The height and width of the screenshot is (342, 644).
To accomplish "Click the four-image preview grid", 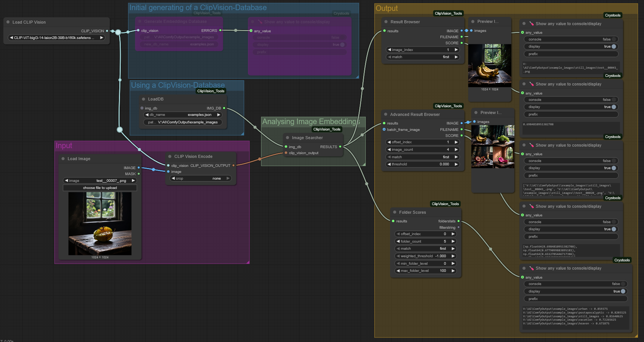I will tap(492, 147).
